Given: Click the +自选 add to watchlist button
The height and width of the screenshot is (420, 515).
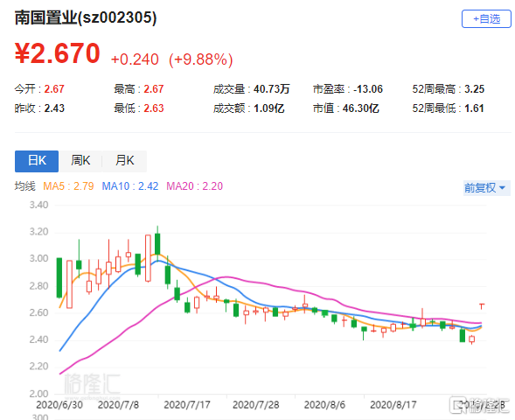Looking at the screenshot, I should [x=486, y=18].
